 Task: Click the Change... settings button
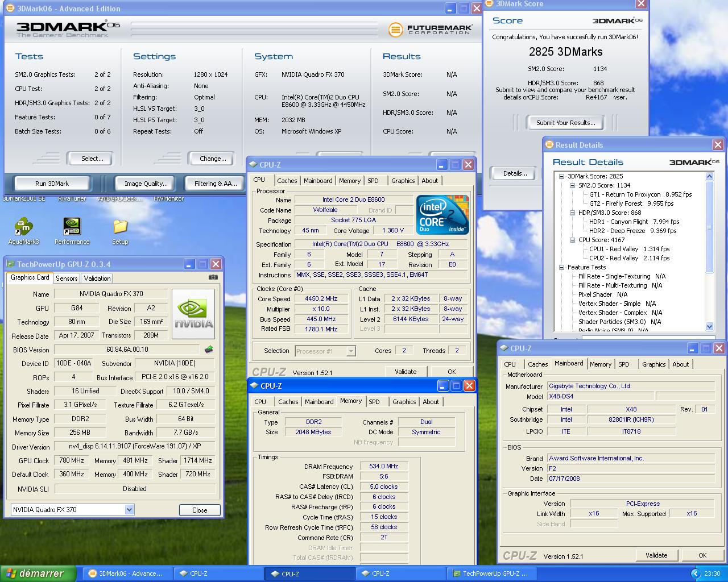(213, 159)
